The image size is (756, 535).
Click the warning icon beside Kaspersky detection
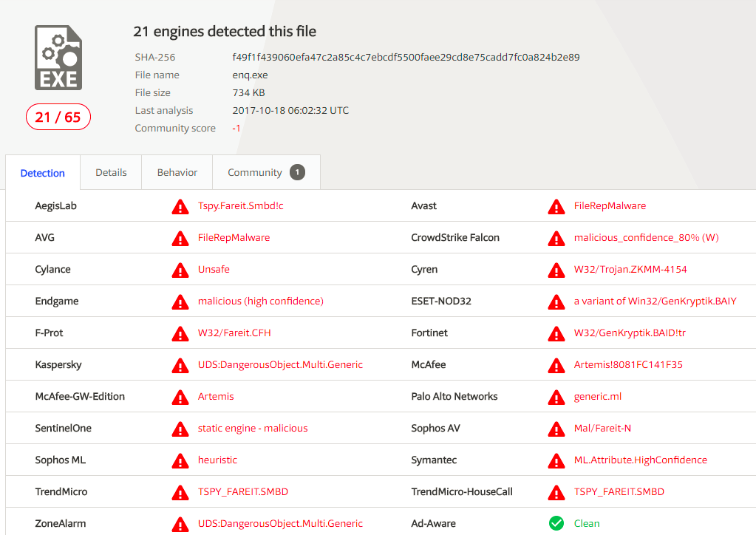180,365
